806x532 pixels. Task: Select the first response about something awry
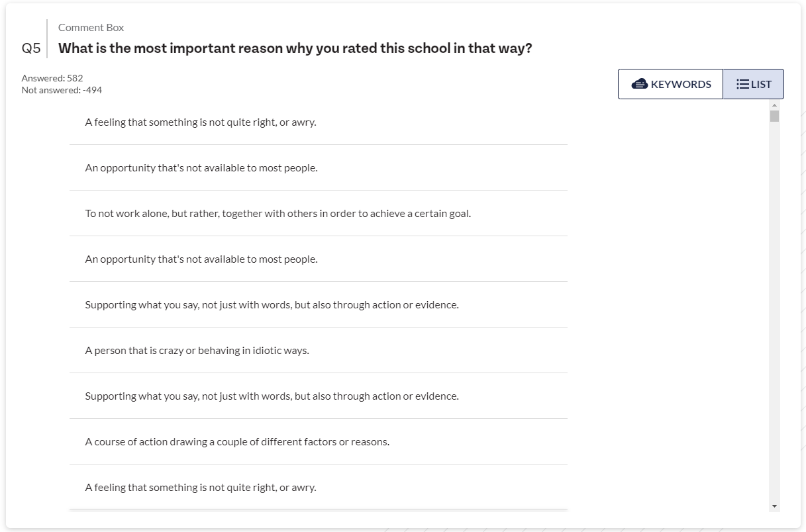point(319,122)
